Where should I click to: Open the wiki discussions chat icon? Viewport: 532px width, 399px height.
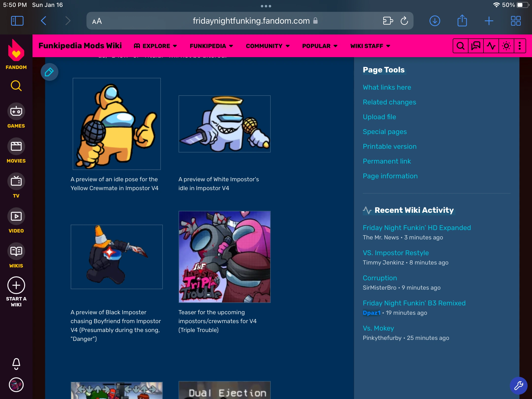476,46
